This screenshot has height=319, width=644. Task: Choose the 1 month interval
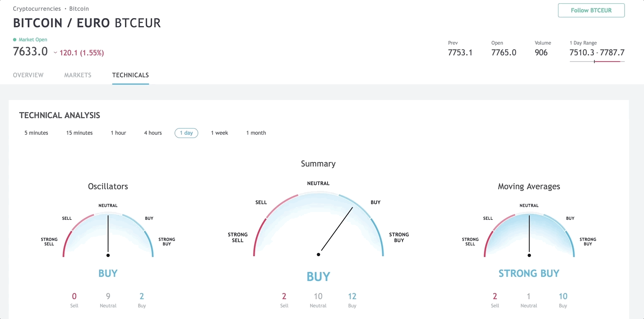click(256, 133)
